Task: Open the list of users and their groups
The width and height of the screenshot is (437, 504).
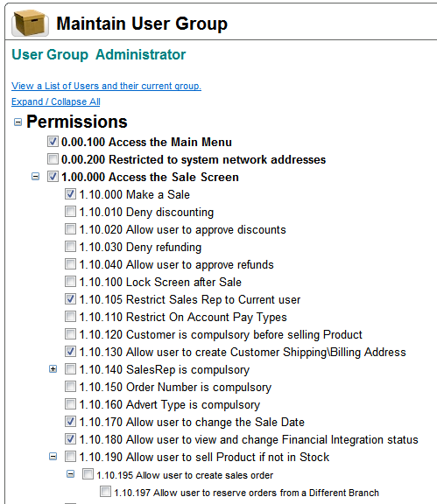Action: pyautogui.click(x=106, y=86)
